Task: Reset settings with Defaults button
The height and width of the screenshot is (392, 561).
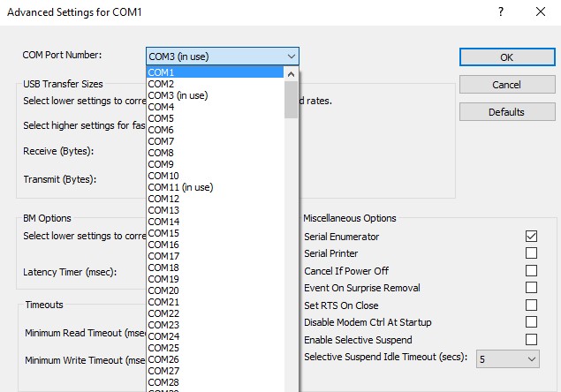Action: pos(506,112)
